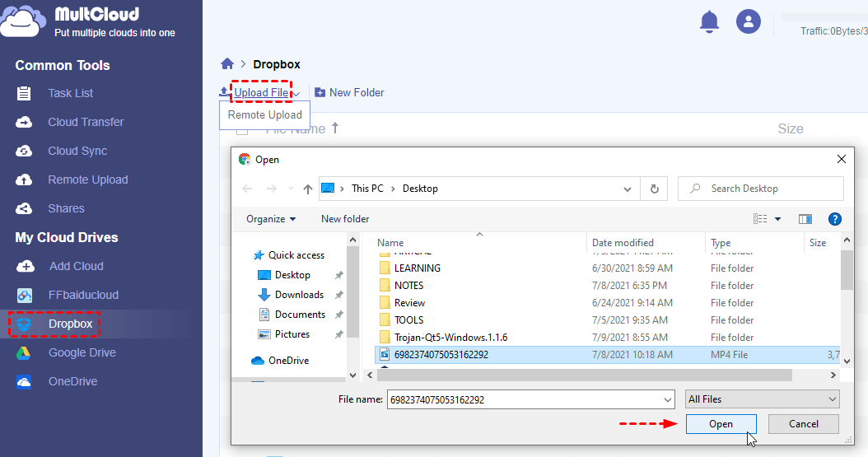Click the Upload File link
Viewport: 868px width, 457px height.
point(261,92)
